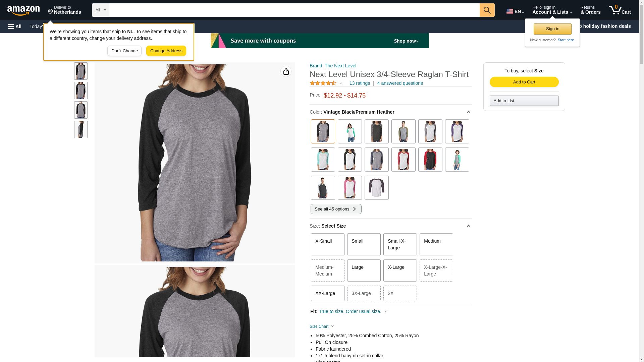Click the Amazon logo
This screenshot has width=644, height=362.
click(23, 10)
